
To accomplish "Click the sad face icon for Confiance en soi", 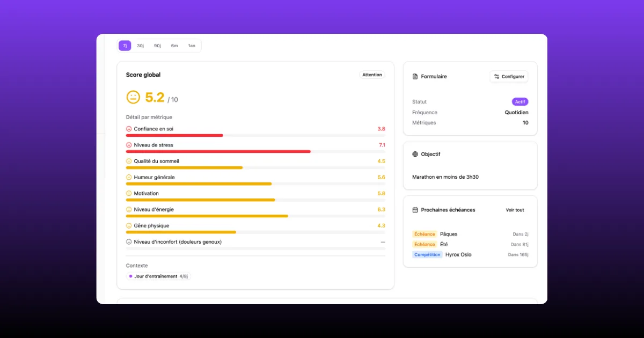I will click(129, 129).
